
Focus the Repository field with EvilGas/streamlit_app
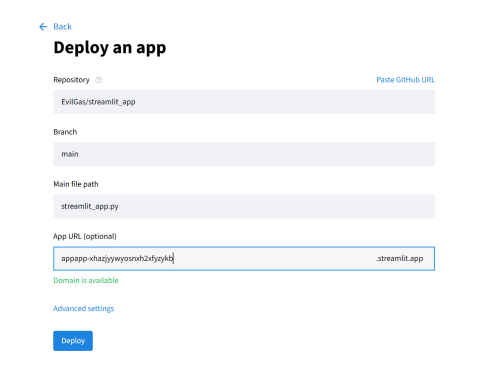244,102
